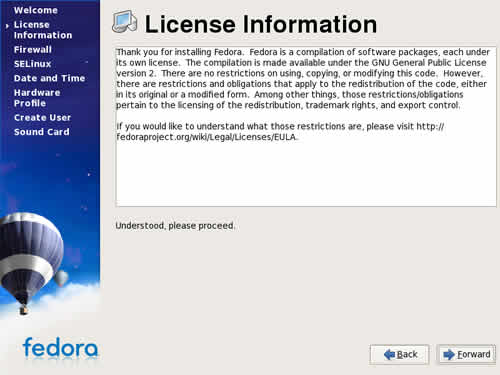Click the License Information page heading

pos(261,24)
